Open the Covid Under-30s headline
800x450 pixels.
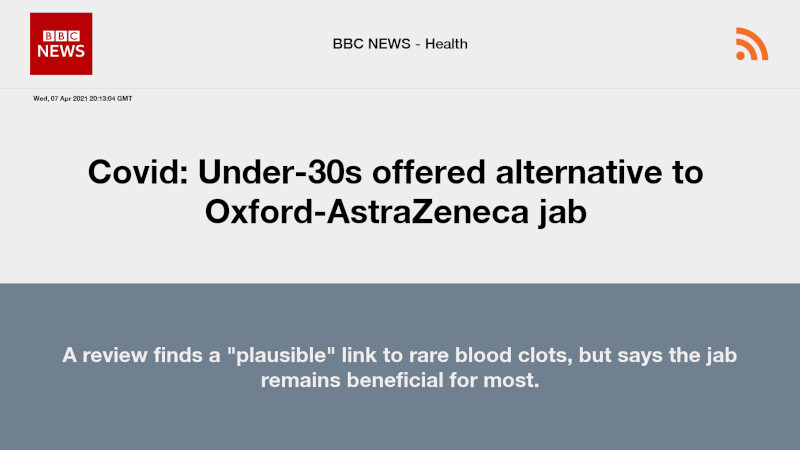pyautogui.click(x=395, y=191)
